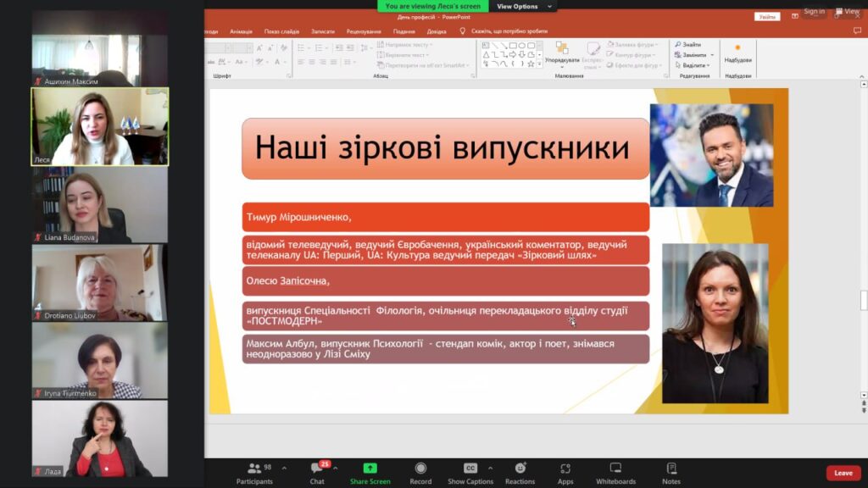868x488 pixels.
Task: Open the Participants panel
Action: [254, 473]
